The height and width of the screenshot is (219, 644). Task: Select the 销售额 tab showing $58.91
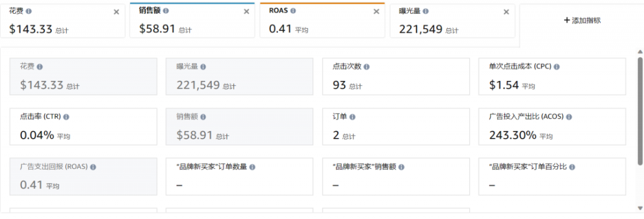coord(192,20)
